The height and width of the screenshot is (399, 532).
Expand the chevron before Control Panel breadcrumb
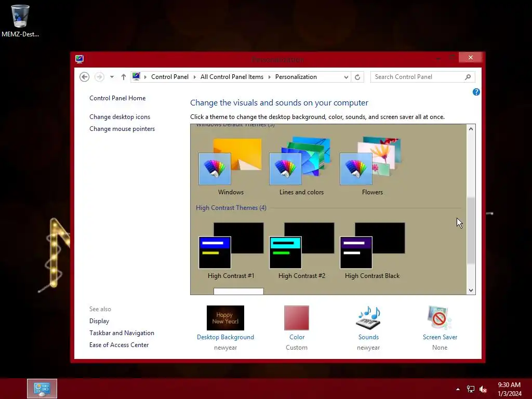point(145,77)
